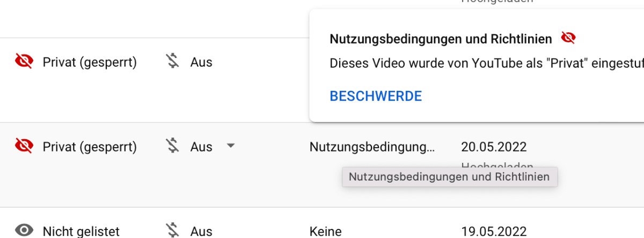The width and height of the screenshot is (644, 238).
Task: Click red crossed-eye icon in second row
Action: [24, 147]
